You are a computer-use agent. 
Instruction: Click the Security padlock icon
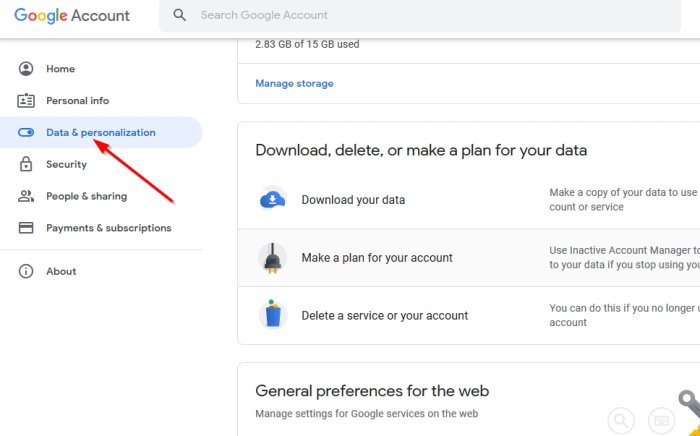26,164
